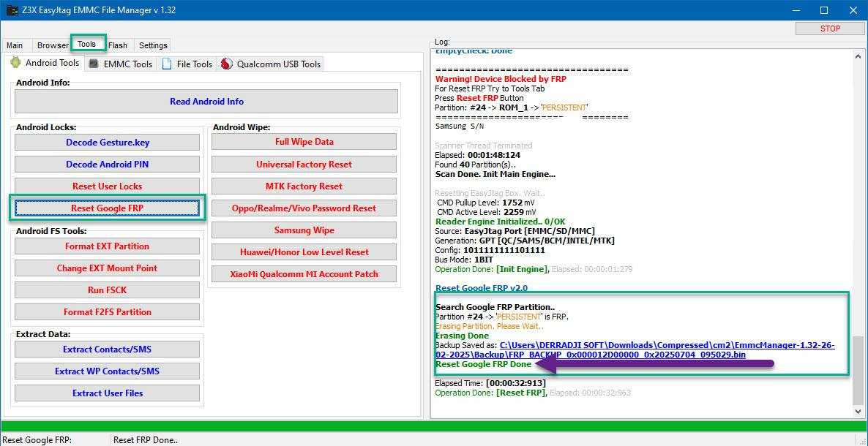Image resolution: width=868 pixels, height=446 pixels.
Task: Click 'Scan Done. Init Main Engine...' line
Action: pyautogui.click(x=495, y=174)
